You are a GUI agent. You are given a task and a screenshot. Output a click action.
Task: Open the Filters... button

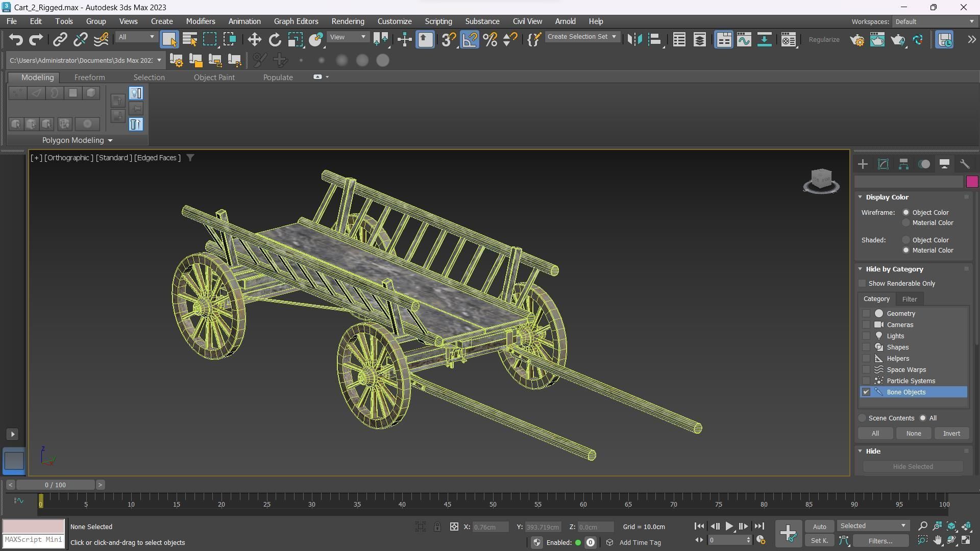point(880,541)
